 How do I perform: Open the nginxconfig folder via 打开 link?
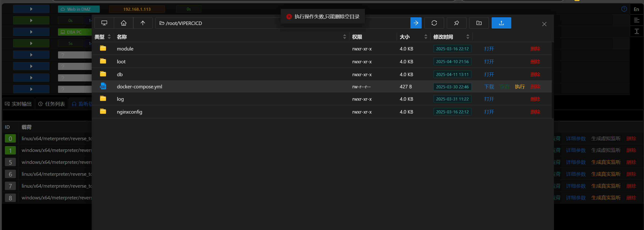point(489,112)
